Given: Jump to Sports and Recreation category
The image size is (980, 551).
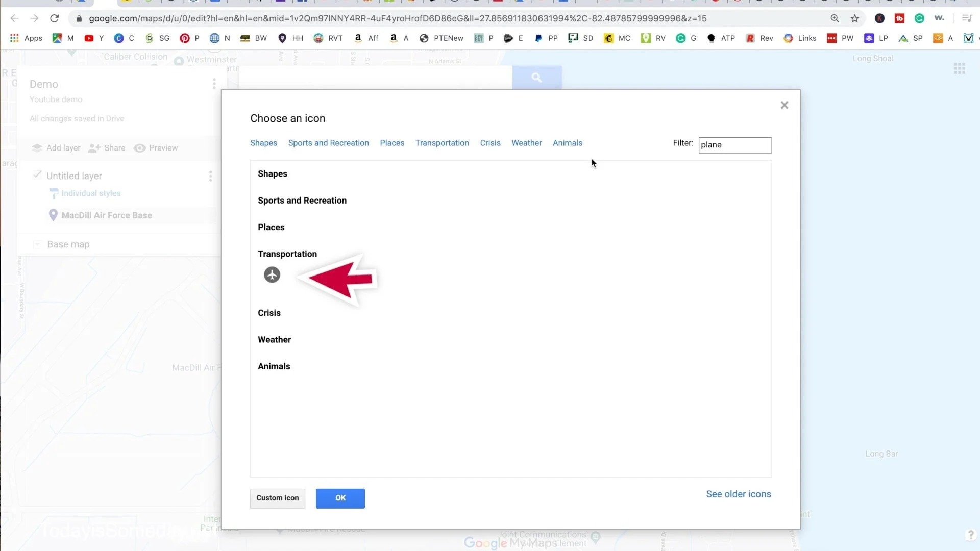Looking at the screenshot, I should pos(328,143).
